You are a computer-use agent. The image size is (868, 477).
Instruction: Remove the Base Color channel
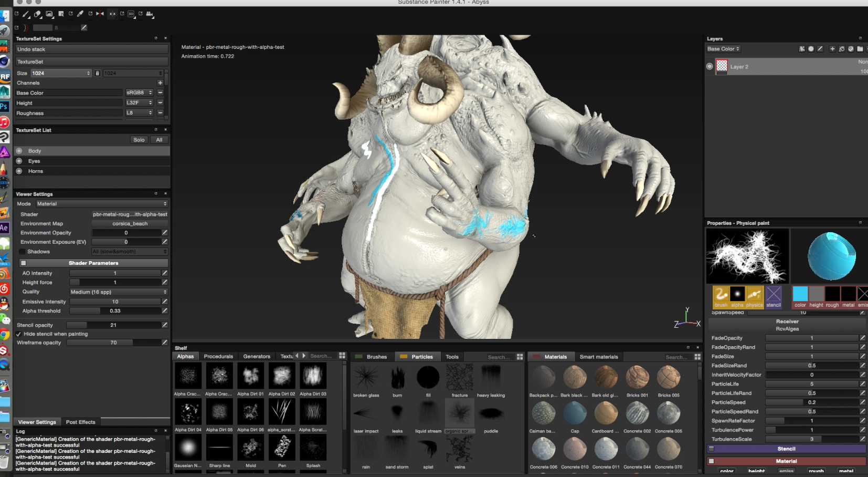pos(160,92)
